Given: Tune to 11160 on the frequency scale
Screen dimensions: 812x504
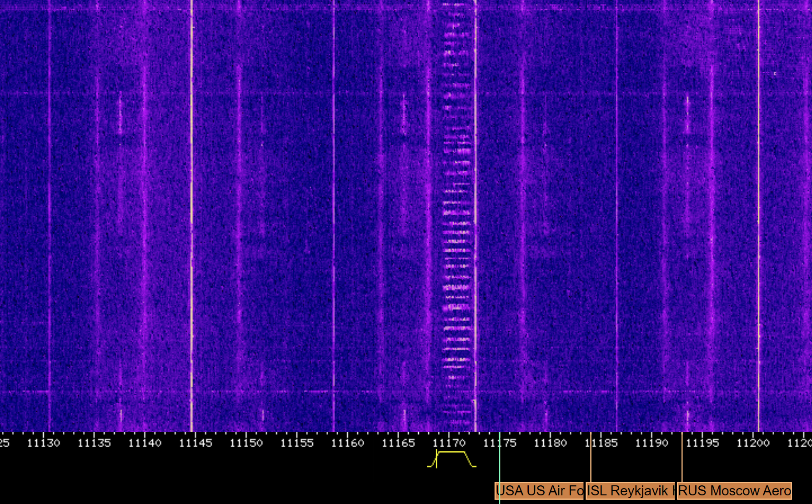Looking at the screenshot, I should [x=348, y=443].
